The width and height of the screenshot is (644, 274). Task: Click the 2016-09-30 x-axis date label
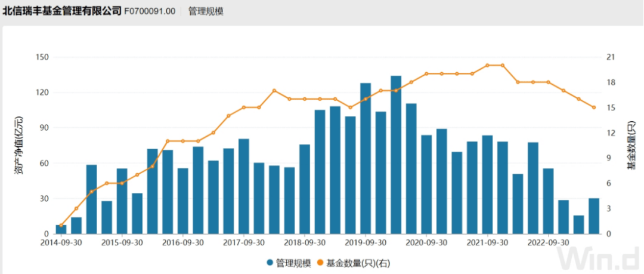[182, 244]
